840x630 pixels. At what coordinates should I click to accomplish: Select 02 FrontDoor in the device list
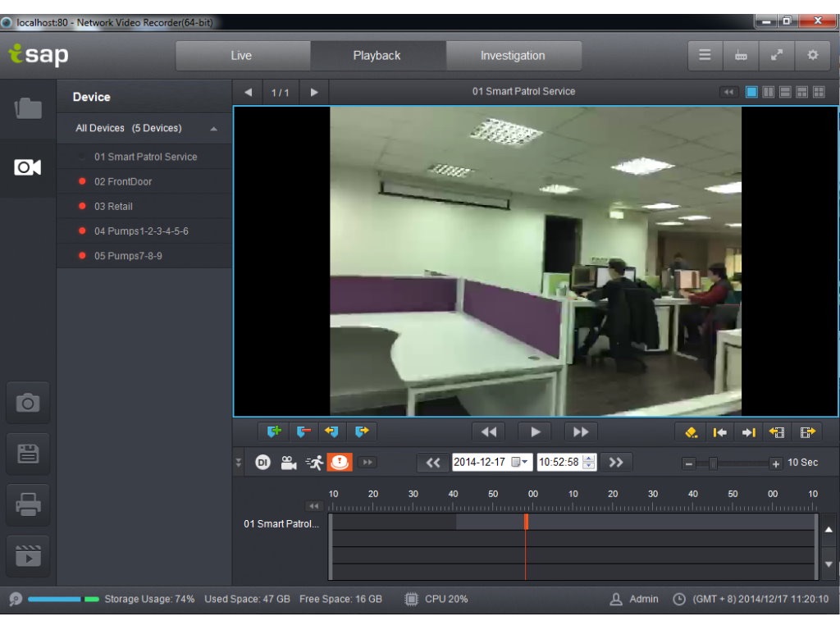[123, 181]
